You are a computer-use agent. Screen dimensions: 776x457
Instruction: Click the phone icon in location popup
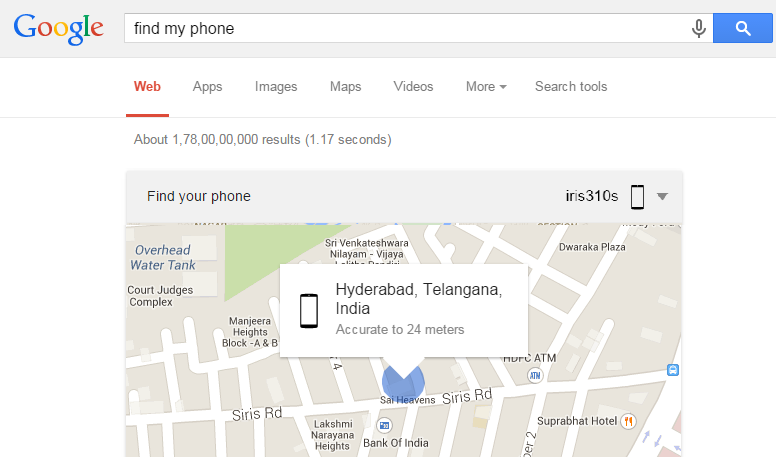(x=309, y=310)
